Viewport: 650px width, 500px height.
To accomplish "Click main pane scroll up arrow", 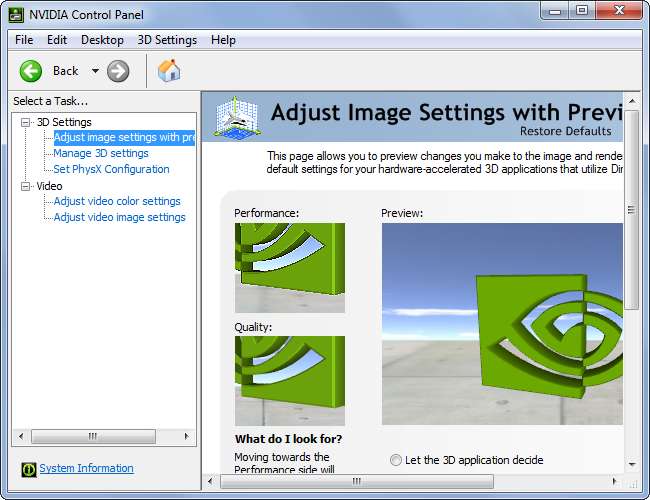I will [x=632, y=101].
